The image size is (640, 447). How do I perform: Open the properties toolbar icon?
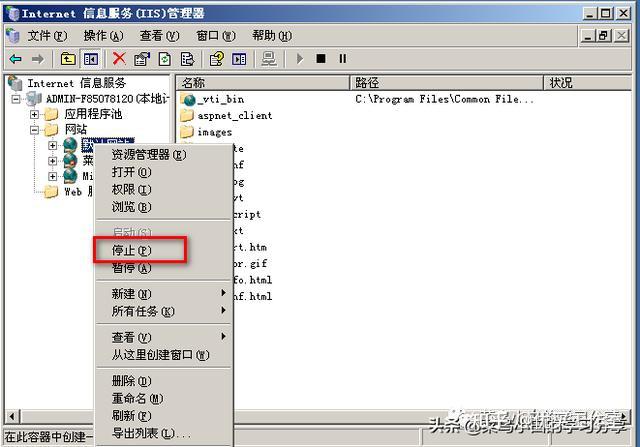tap(142, 59)
